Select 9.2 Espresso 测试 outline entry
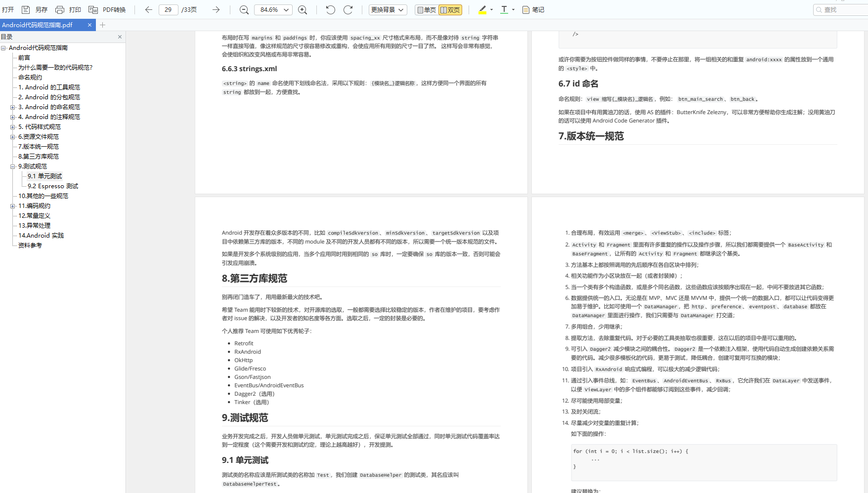This screenshot has height=493, width=868. pos(53,186)
